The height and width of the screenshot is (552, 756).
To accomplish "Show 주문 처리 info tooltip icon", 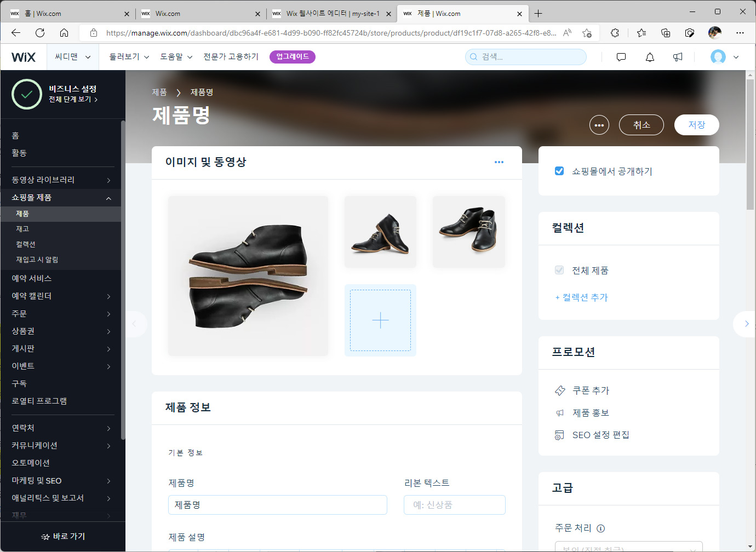I will [x=600, y=528].
